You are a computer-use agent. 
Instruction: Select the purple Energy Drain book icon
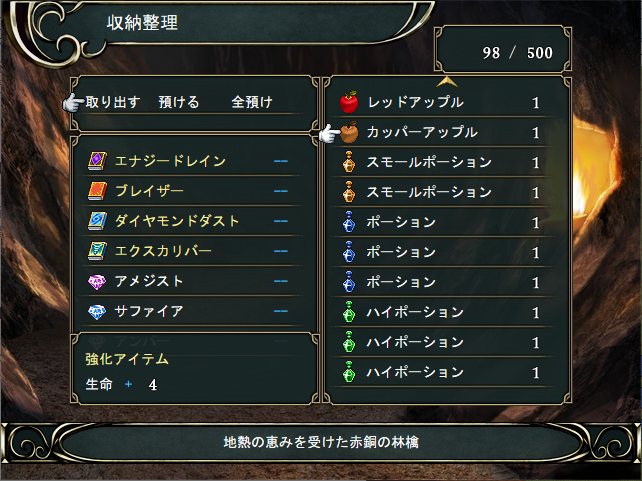point(97,160)
